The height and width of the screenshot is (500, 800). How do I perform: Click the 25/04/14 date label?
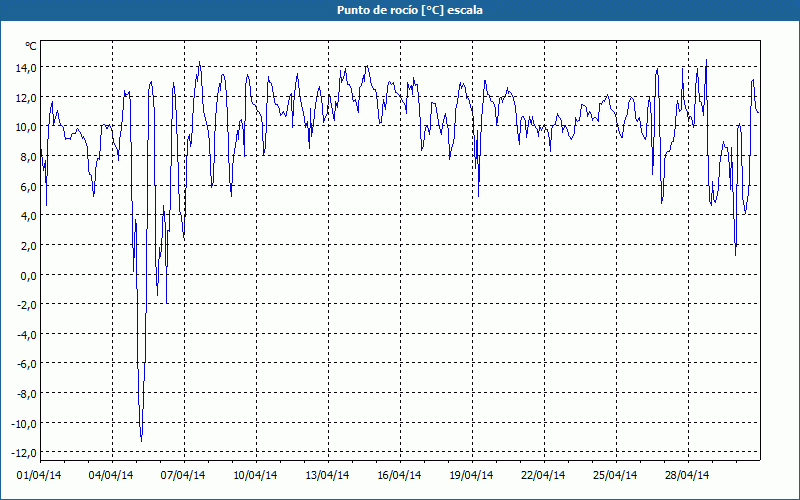(x=615, y=475)
